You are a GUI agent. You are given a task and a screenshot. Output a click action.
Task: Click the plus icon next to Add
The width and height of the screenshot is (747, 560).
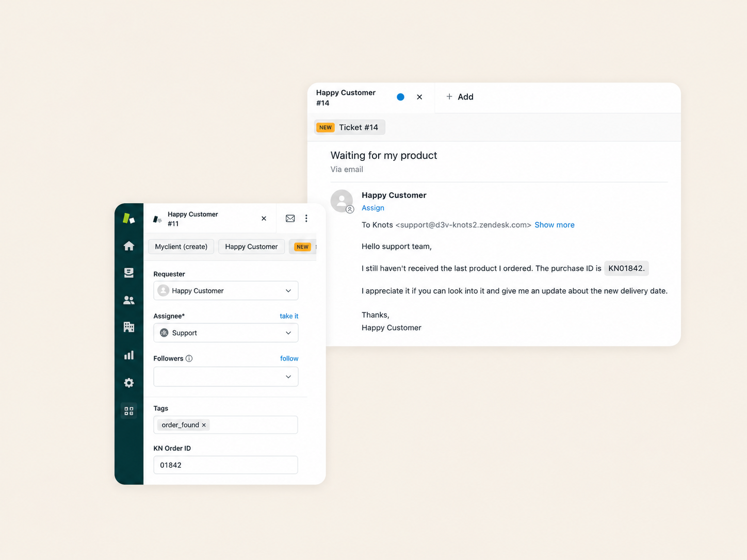(449, 96)
